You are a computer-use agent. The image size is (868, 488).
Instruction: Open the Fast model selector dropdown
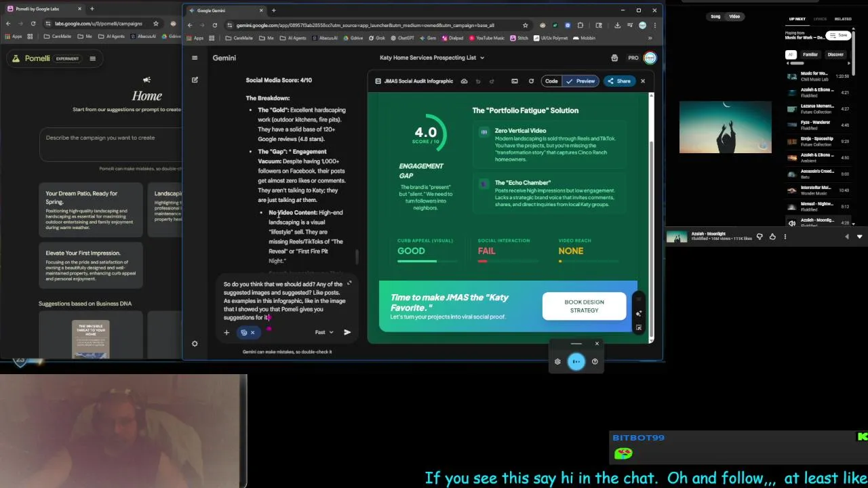click(324, 332)
